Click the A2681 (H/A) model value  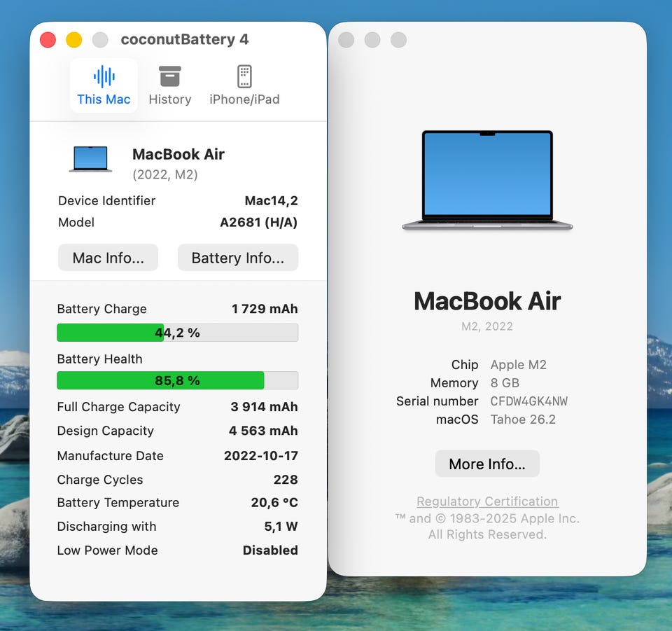(x=259, y=222)
